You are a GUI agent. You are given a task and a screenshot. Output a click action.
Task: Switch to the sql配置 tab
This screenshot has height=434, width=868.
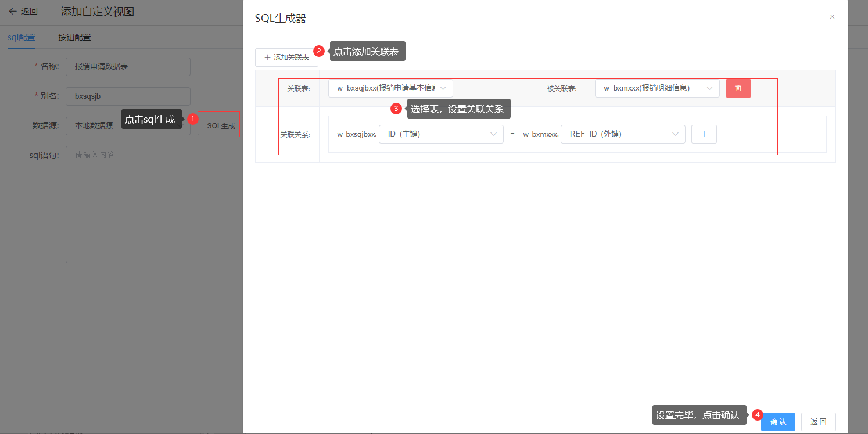[21, 37]
